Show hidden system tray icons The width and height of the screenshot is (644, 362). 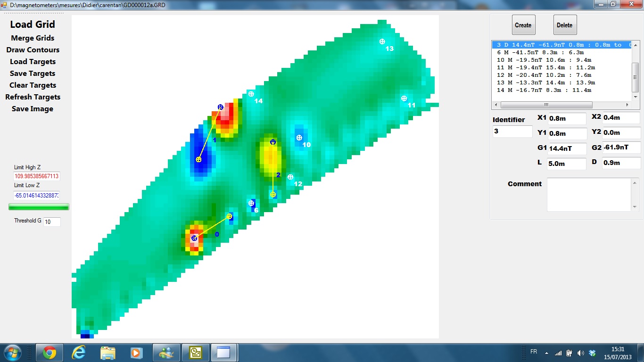[x=546, y=353]
